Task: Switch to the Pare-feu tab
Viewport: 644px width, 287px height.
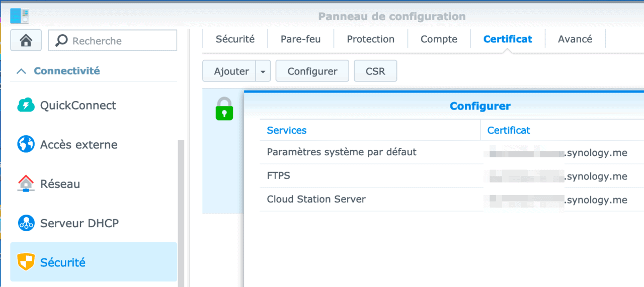Action: [x=300, y=39]
